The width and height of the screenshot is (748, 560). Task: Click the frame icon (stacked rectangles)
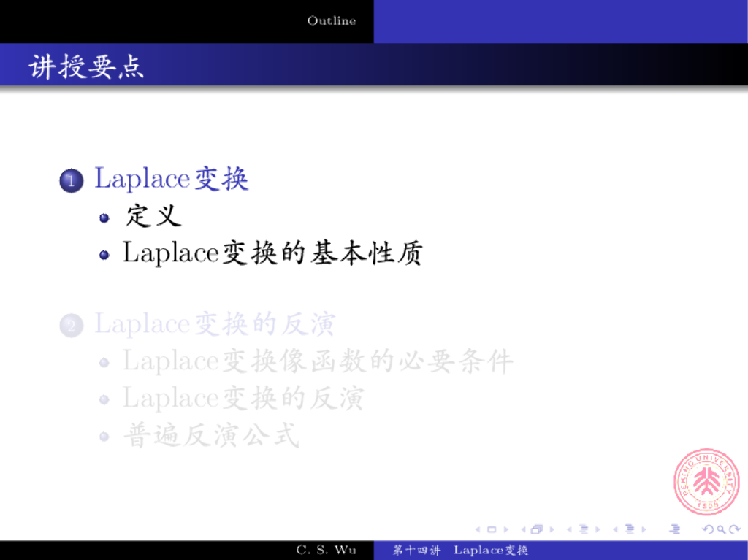[537, 529]
